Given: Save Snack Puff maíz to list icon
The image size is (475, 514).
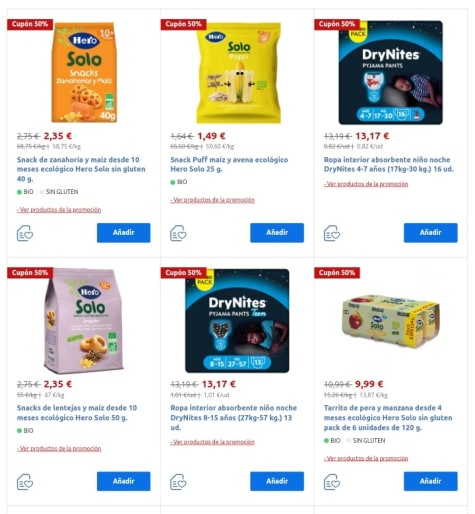Looking at the screenshot, I should [178, 233].
